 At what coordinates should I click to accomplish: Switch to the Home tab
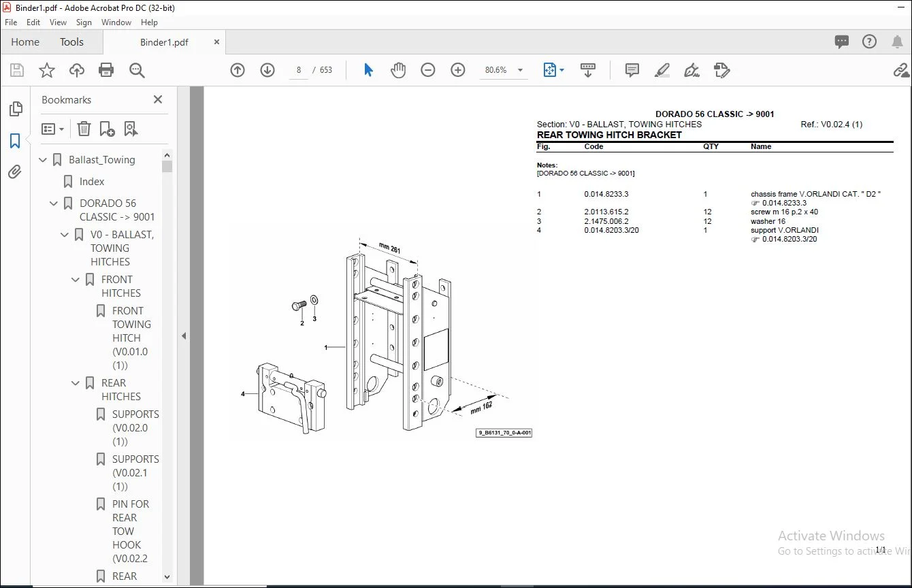(x=25, y=42)
